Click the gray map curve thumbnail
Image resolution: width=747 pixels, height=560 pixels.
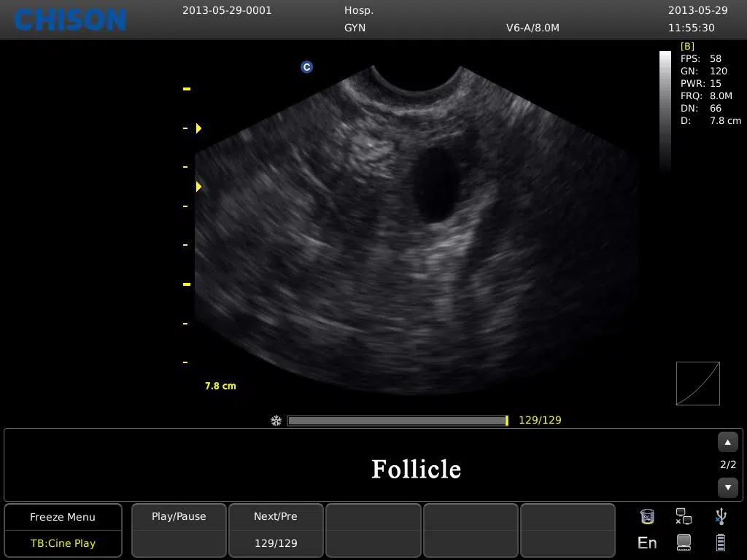tap(698, 384)
